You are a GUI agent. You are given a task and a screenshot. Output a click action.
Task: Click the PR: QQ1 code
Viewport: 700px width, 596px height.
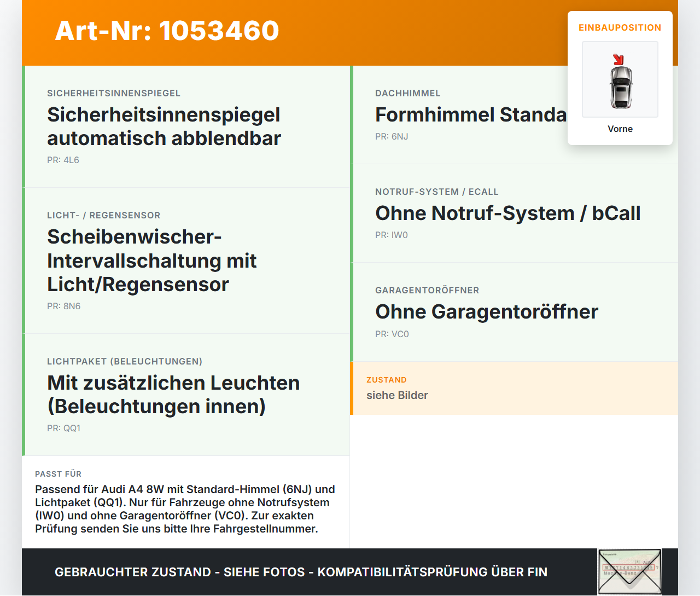tap(63, 428)
